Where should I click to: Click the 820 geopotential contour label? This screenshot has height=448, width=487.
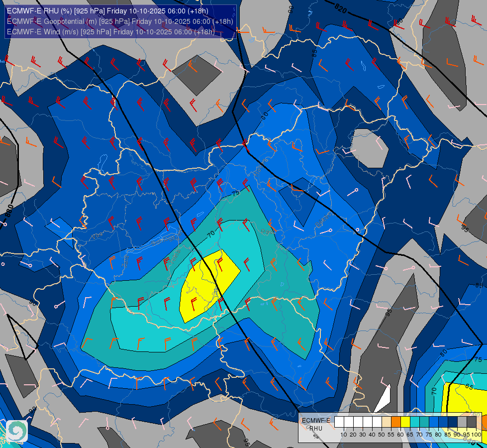[x=341, y=8]
